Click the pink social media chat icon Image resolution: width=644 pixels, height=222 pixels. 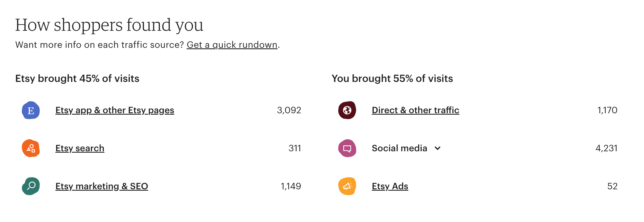347,148
